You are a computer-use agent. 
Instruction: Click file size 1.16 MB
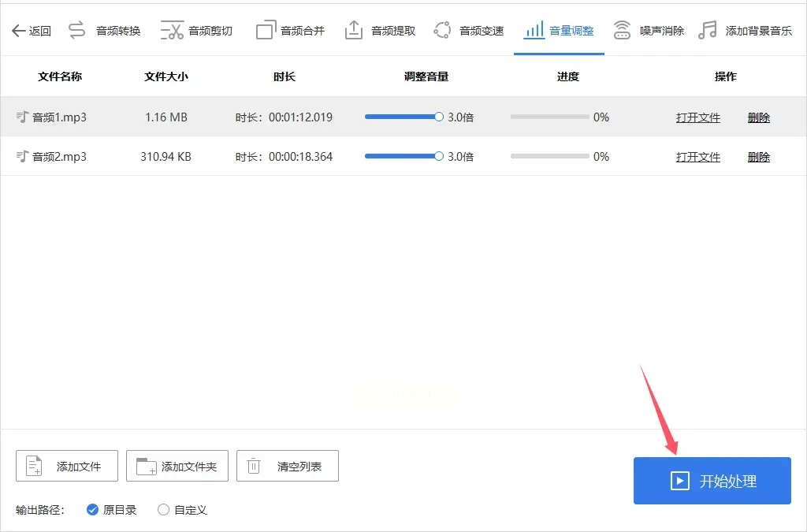(166, 117)
